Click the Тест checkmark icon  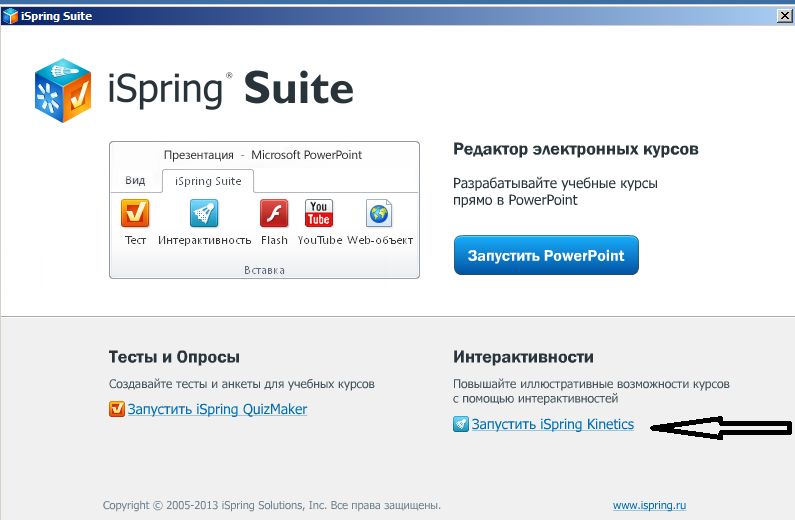click(x=135, y=213)
